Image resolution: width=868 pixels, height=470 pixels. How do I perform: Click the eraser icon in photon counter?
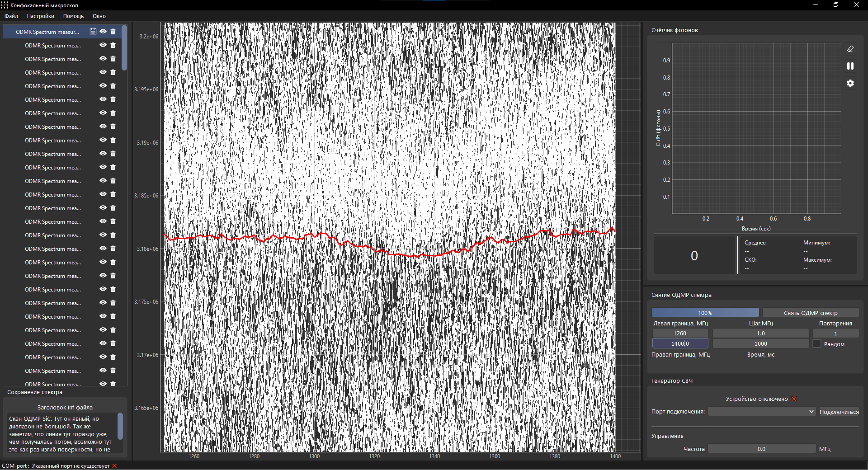click(850, 49)
